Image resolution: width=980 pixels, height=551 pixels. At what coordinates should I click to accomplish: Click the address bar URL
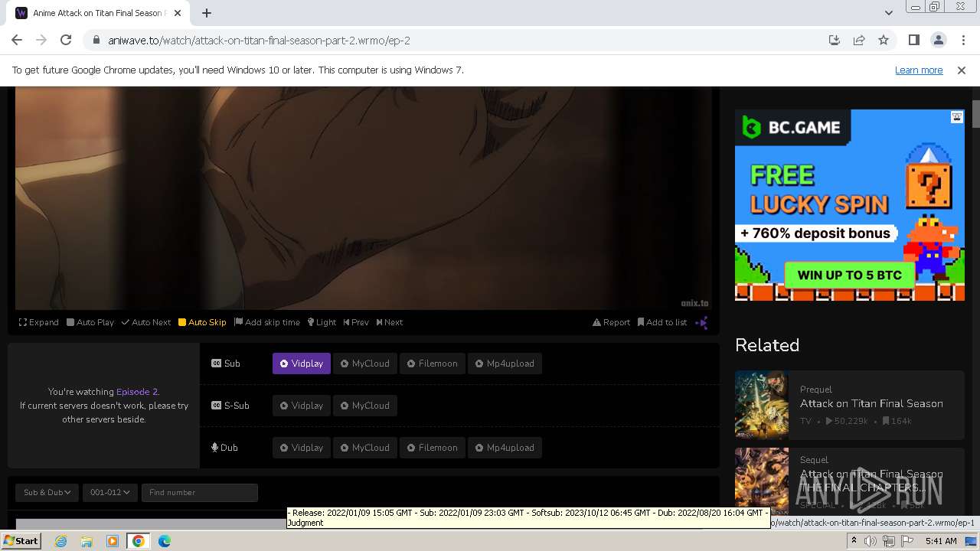pos(260,41)
